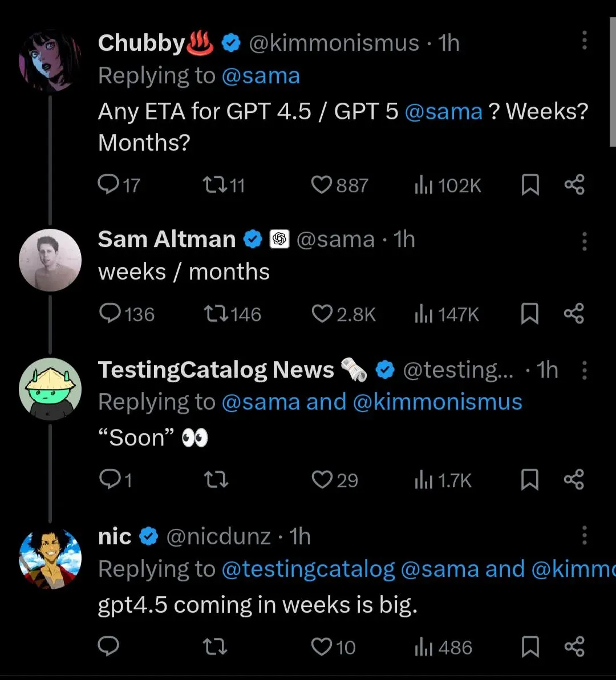Viewport: 616px width, 680px height.
Task: Share Chubby's tweet
Action: 574,185
